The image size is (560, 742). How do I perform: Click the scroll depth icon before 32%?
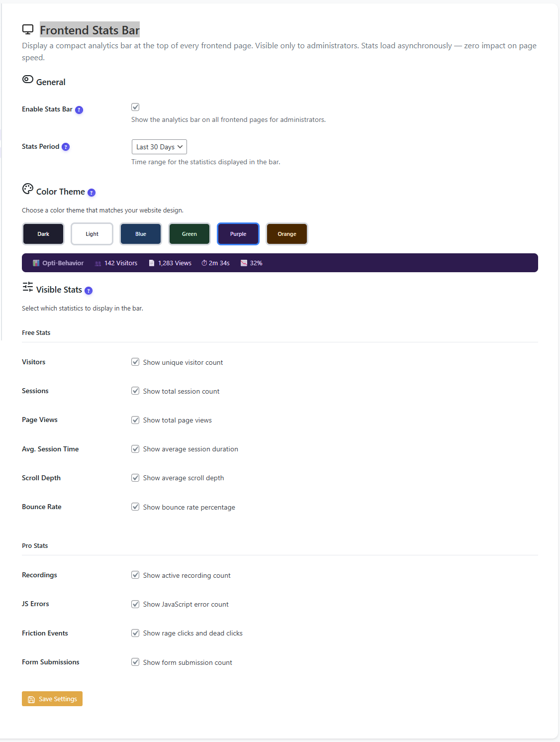(x=243, y=263)
